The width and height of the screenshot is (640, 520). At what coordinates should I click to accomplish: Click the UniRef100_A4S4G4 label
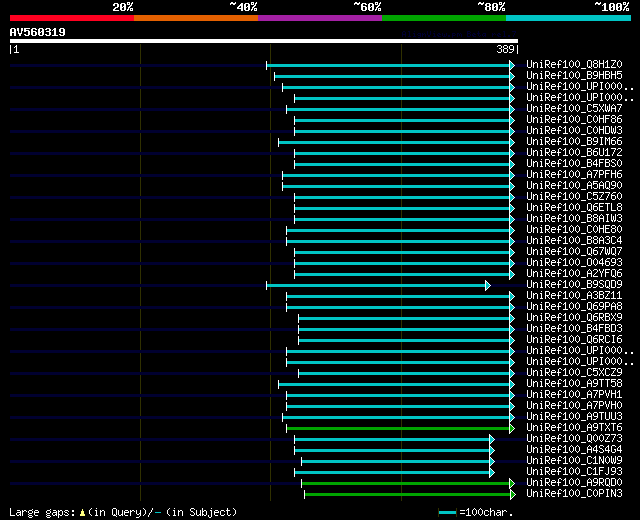click(x=574, y=450)
